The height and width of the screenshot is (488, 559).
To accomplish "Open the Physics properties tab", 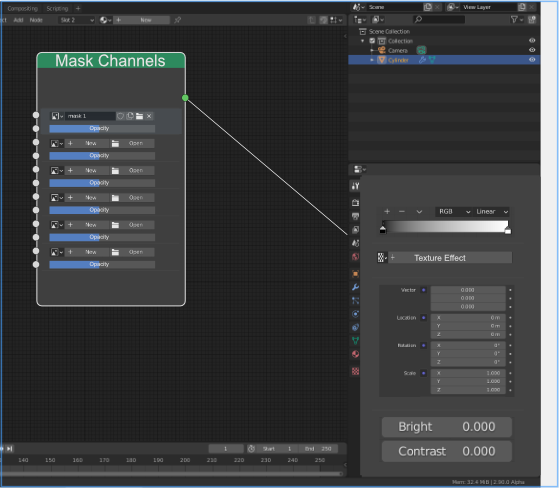I will (x=355, y=314).
